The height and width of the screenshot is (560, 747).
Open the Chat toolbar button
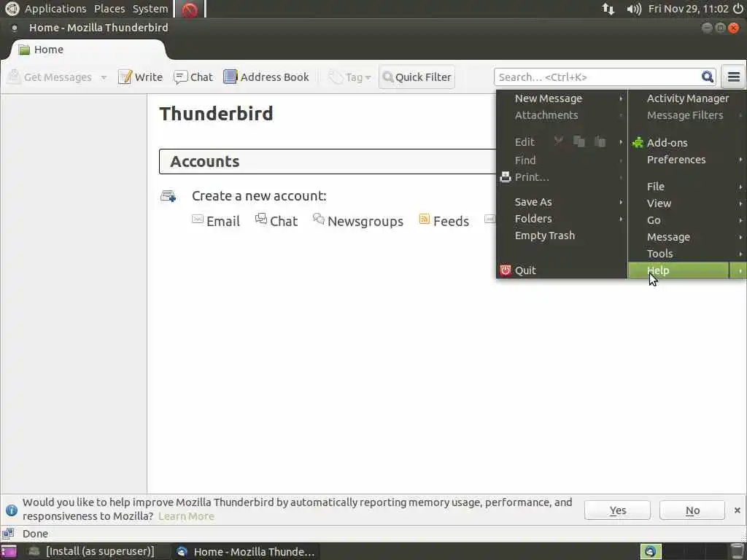pyautogui.click(x=193, y=77)
